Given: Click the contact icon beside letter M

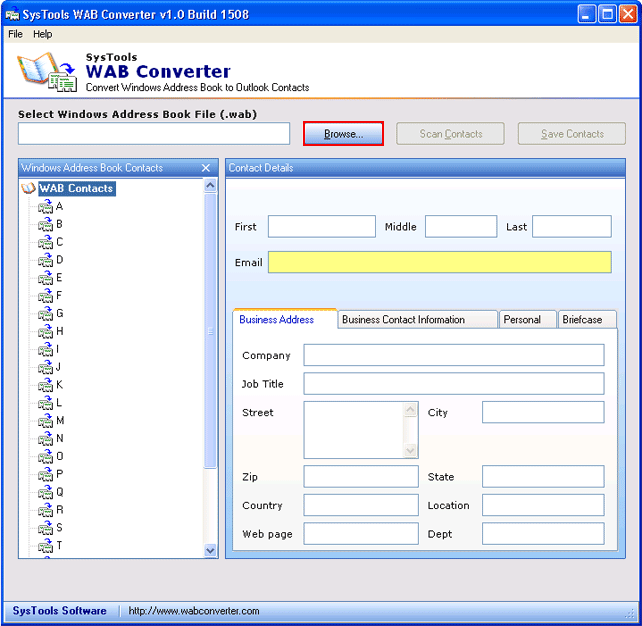Looking at the screenshot, I should (45, 421).
